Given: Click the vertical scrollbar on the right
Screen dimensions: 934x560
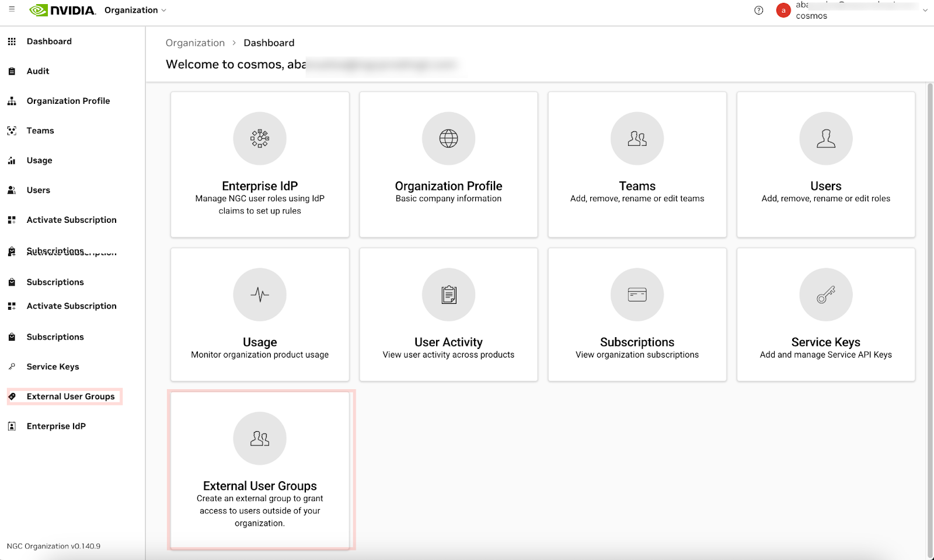Looking at the screenshot, I should pos(930,321).
